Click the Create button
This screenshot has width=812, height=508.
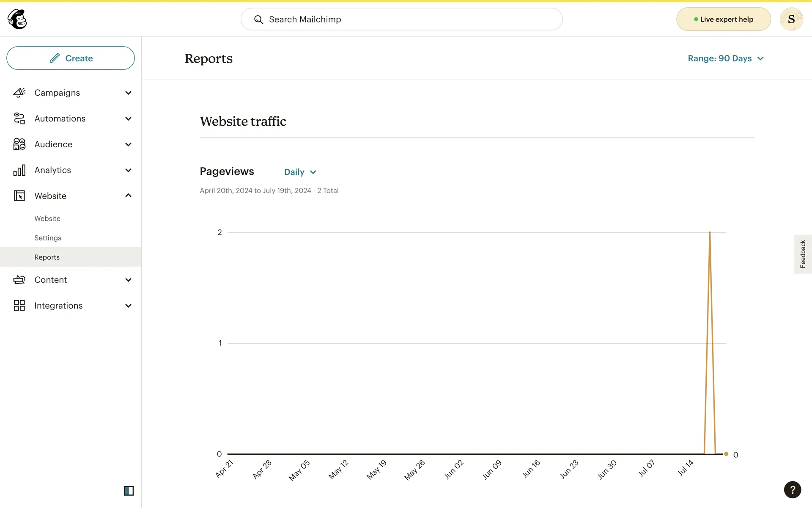coord(71,58)
